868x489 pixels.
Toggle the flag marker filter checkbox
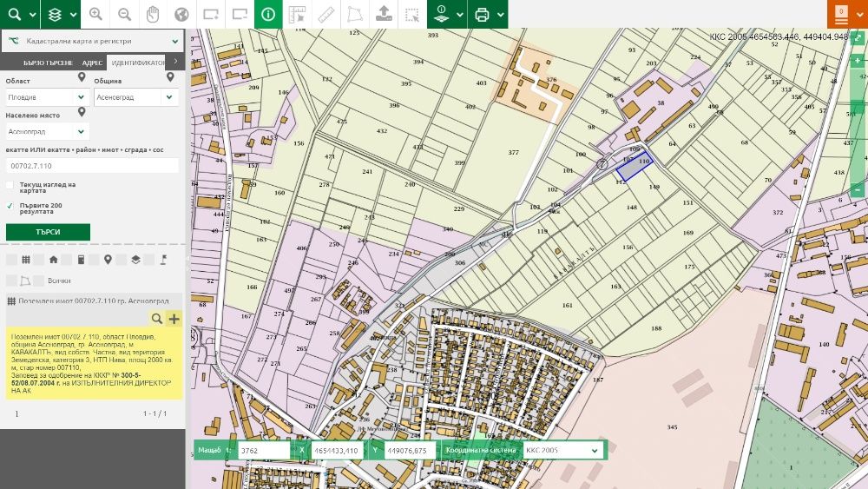(149, 260)
